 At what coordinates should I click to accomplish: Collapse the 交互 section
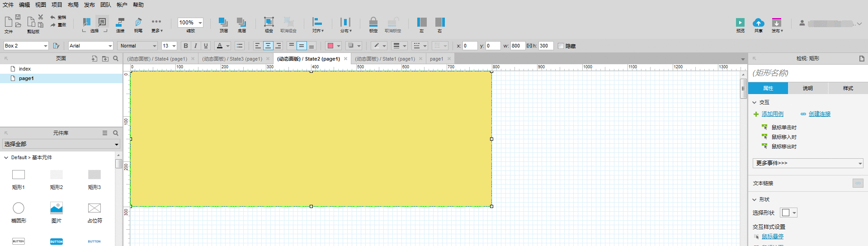point(754,103)
